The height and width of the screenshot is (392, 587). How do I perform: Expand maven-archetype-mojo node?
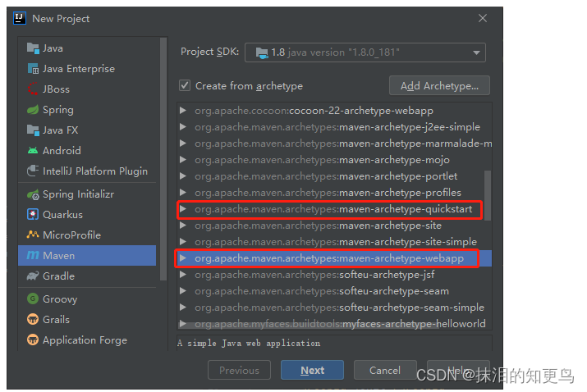click(x=183, y=160)
